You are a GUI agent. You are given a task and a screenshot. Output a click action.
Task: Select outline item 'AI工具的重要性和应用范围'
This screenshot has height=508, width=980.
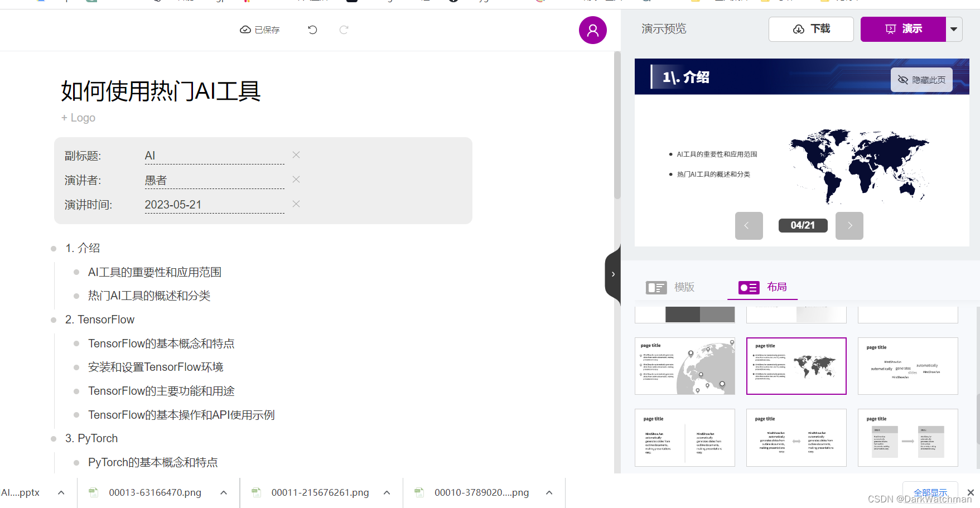[155, 272]
